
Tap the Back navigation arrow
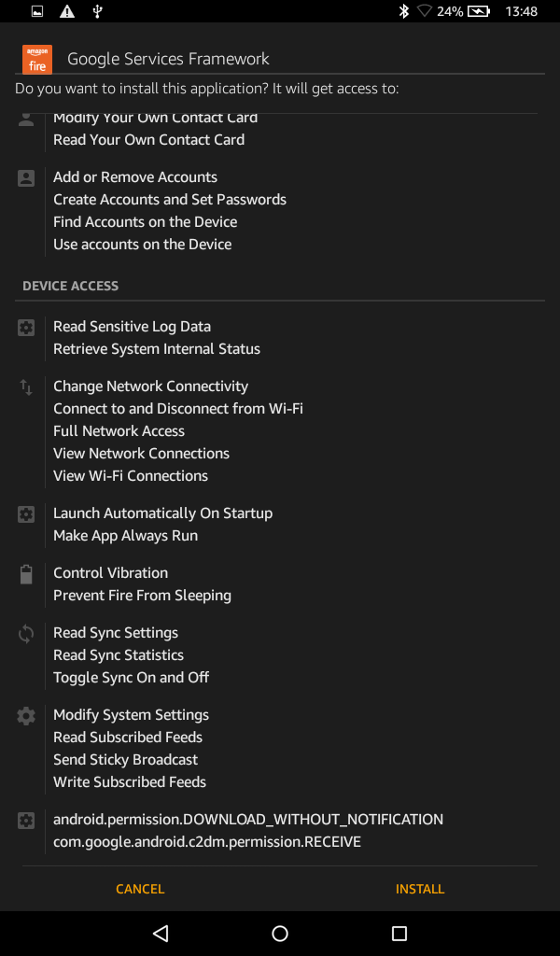pos(160,933)
